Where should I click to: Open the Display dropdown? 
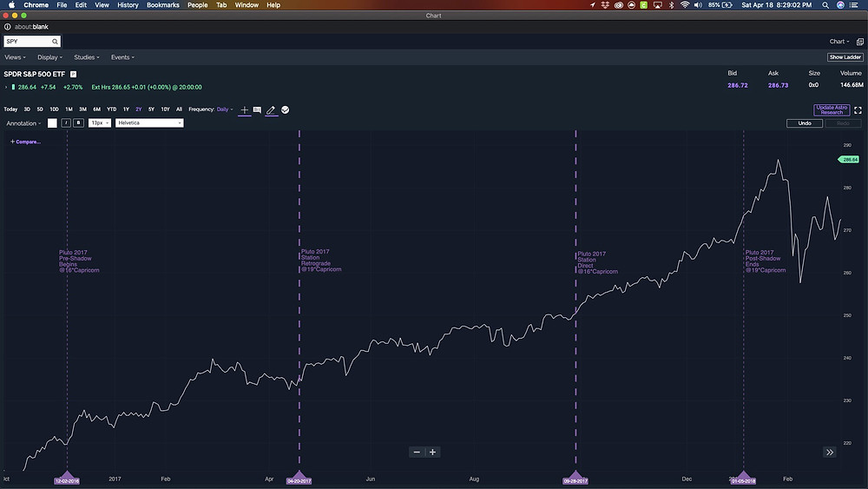[x=49, y=57]
